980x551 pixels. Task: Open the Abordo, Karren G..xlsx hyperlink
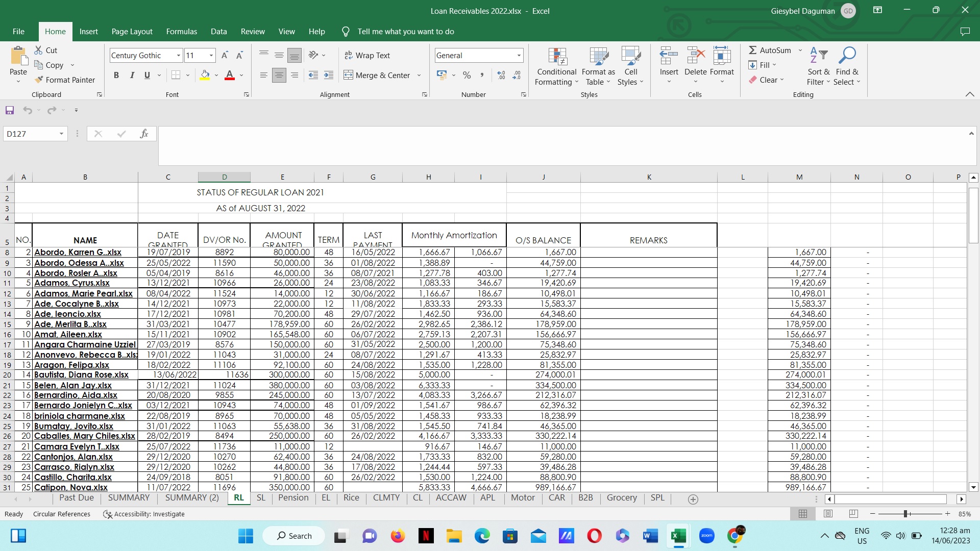pyautogui.click(x=78, y=252)
